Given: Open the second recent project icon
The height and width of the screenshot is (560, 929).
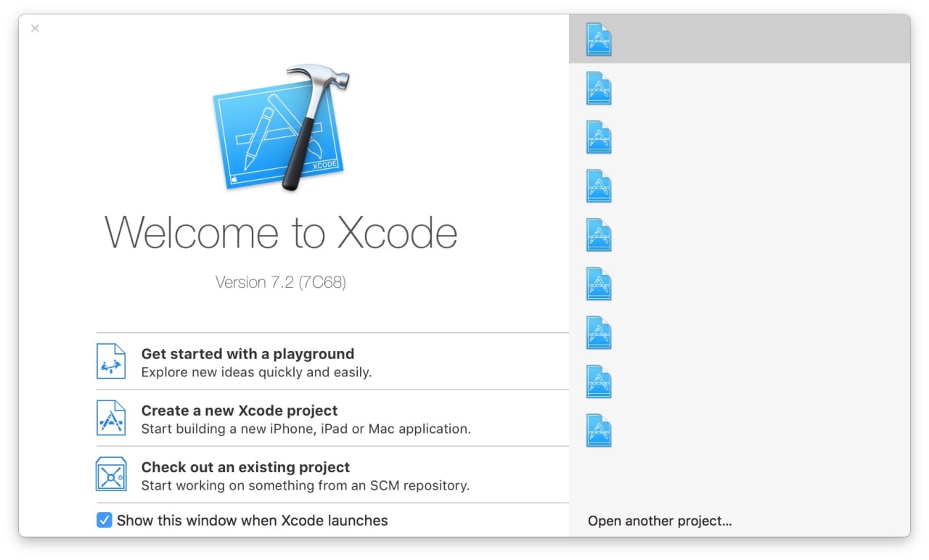Looking at the screenshot, I should click(599, 88).
